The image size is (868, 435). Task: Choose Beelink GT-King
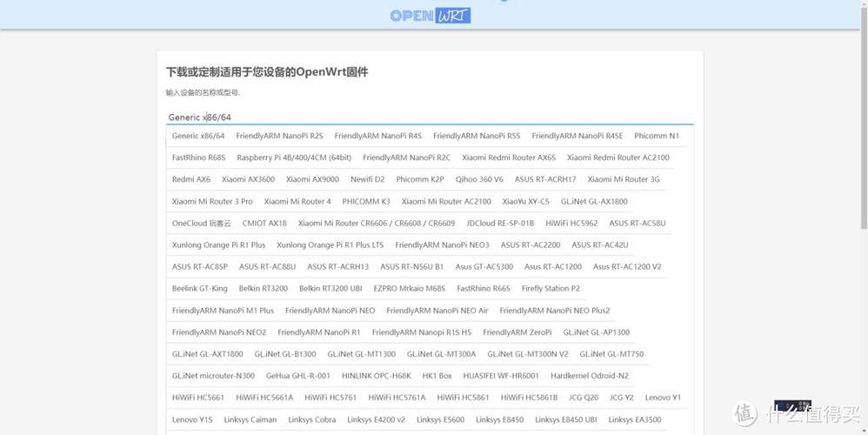click(199, 288)
